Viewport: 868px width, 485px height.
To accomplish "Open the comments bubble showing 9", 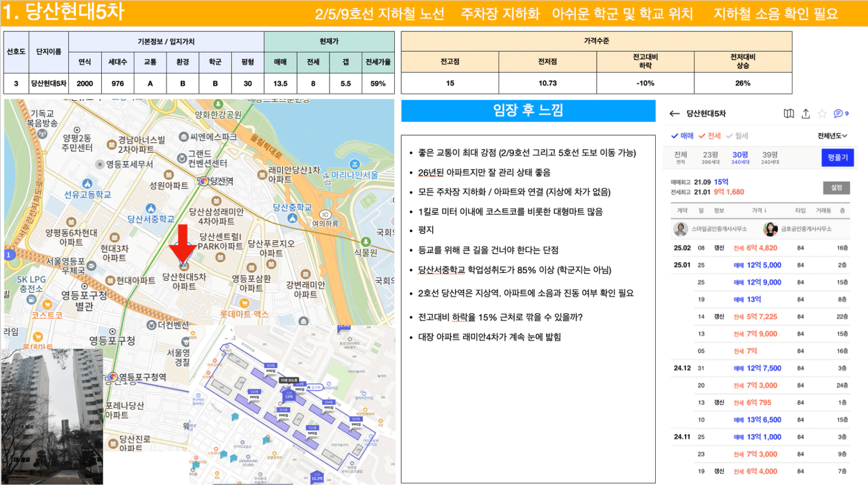I will click(x=841, y=114).
